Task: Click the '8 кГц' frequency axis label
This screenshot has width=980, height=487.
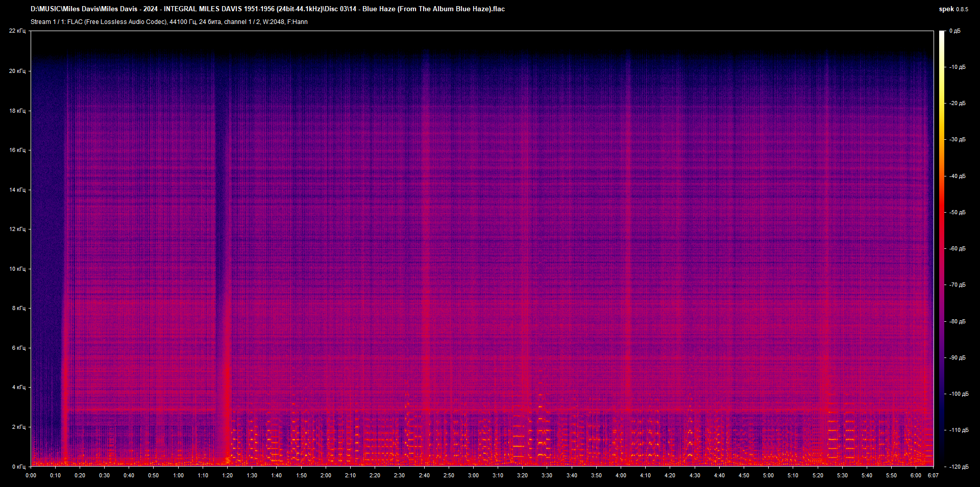Action: [x=19, y=308]
